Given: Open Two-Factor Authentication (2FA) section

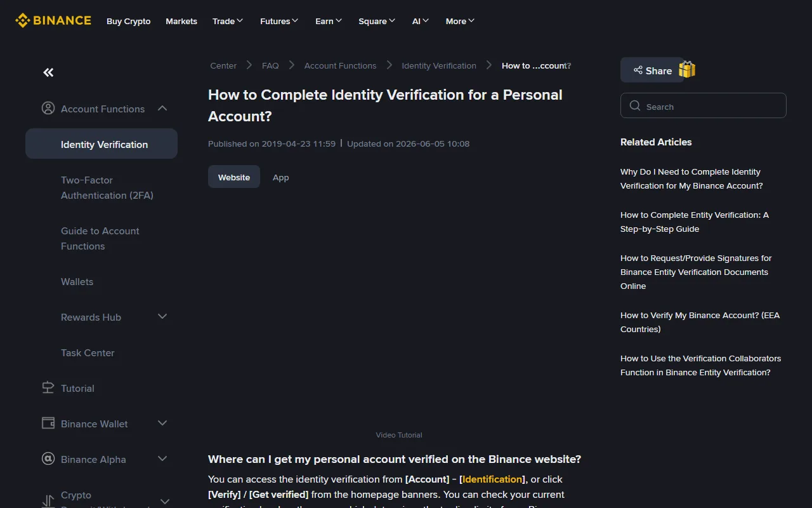Looking at the screenshot, I should coord(107,187).
